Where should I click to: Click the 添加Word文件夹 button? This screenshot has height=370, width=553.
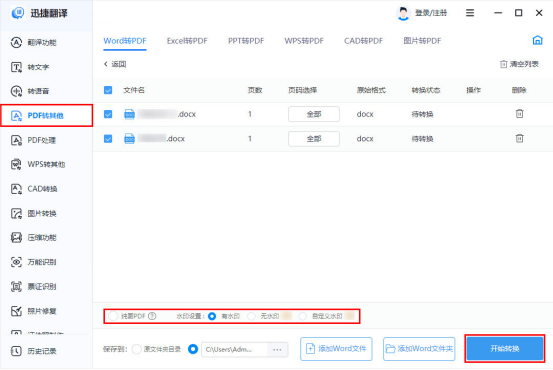pos(419,349)
